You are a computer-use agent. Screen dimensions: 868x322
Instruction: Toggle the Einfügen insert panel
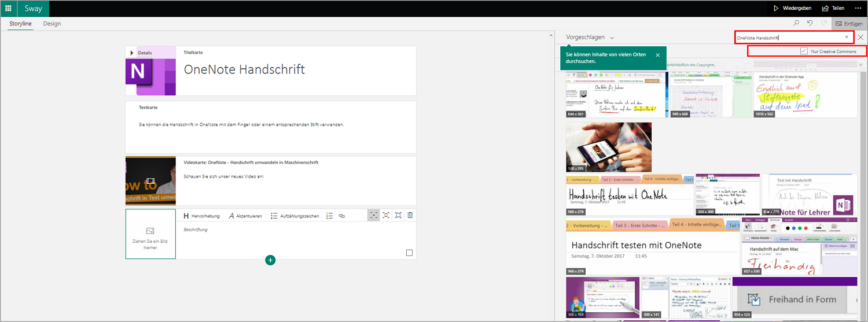(848, 24)
